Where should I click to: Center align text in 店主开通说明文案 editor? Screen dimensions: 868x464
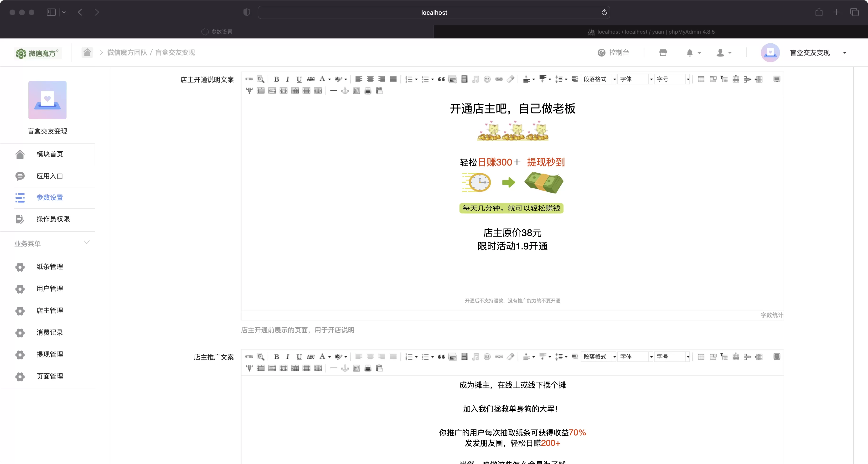tap(370, 79)
